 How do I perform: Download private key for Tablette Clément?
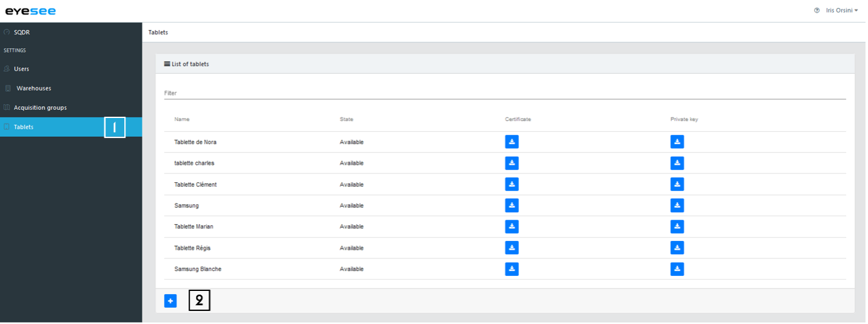click(677, 184)
